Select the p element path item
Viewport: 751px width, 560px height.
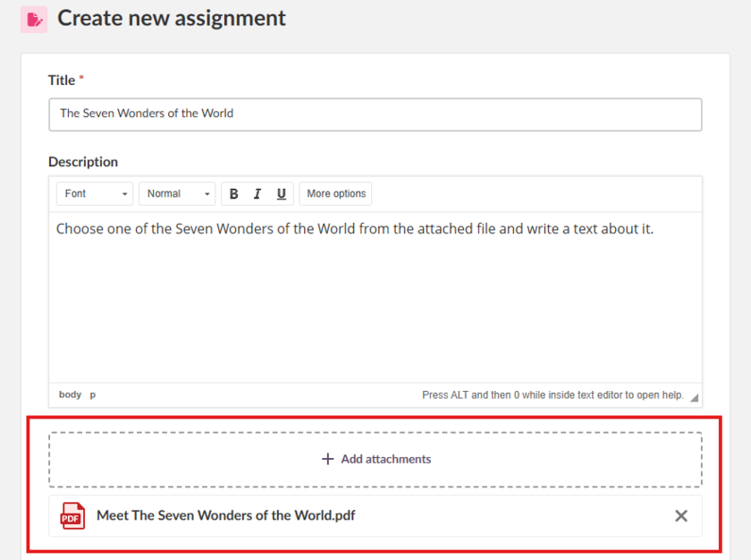pos(93,395)
